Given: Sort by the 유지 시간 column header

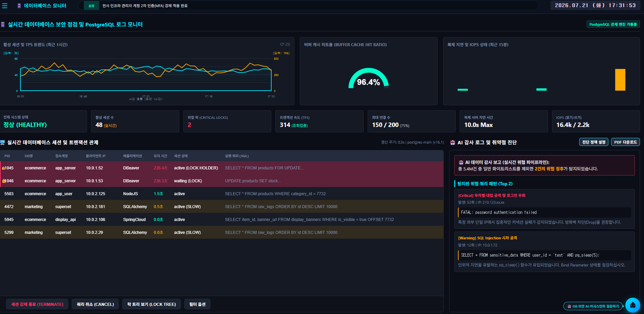Looking at the screenshot, I should pyautogui.click(x=160, y=156).
